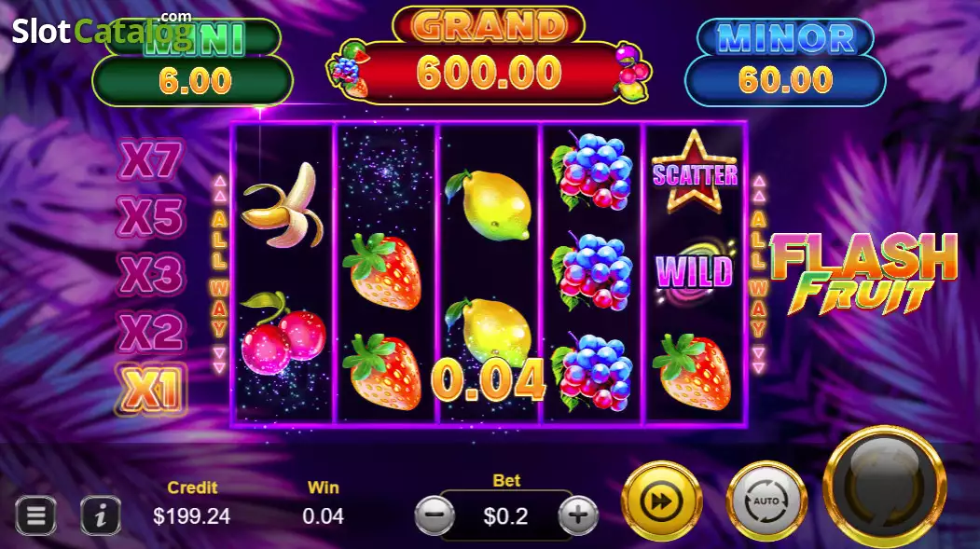Increase the bet with plus button
Image resolution: width=980 pixels, height=549 pixels.
pos(578,515)
